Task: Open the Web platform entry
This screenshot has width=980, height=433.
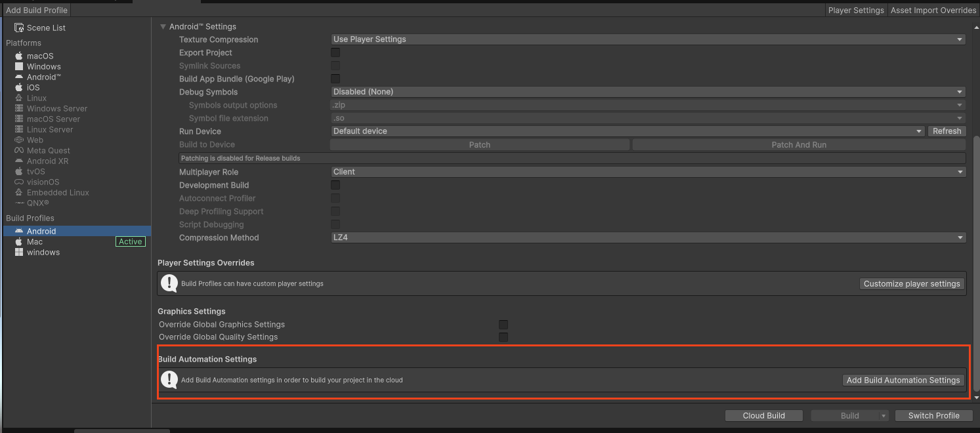Action: point(34,140)
